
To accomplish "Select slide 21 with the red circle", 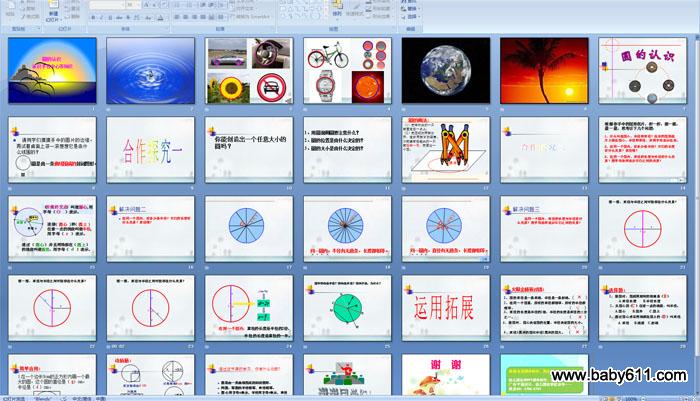I will (643, 229).
